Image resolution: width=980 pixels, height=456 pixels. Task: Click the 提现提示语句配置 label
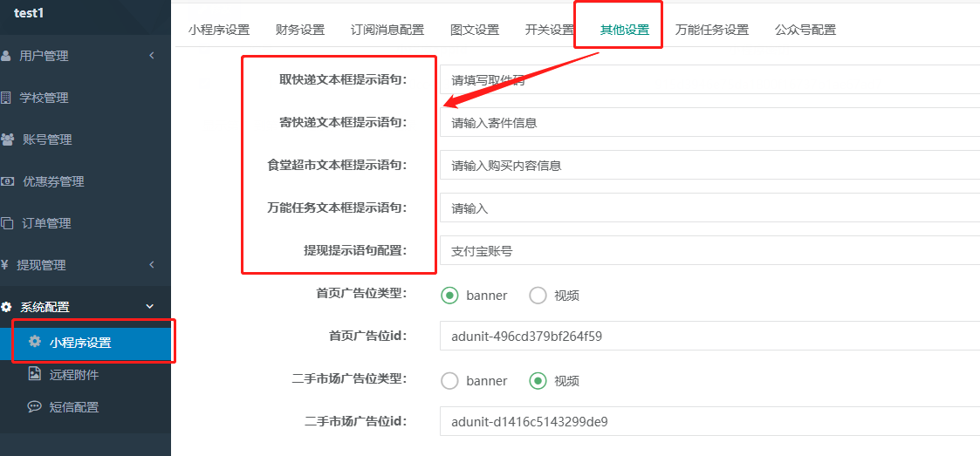point(356,250)
